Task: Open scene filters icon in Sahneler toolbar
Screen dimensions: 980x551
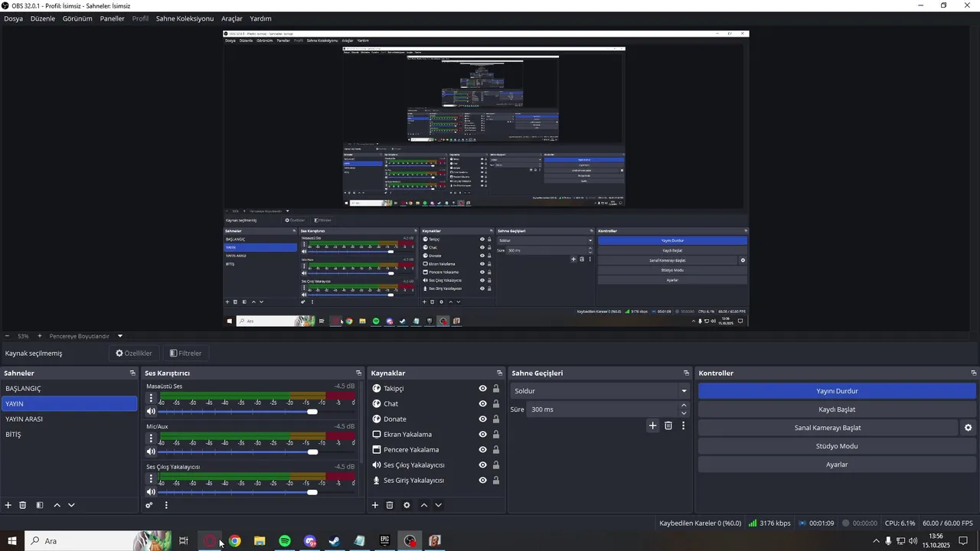Action: [40, 505]
